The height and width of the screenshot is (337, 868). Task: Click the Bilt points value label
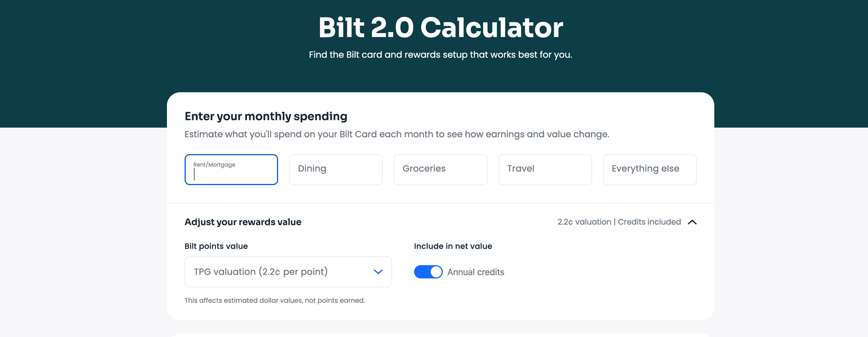click(x=216, y=246)
